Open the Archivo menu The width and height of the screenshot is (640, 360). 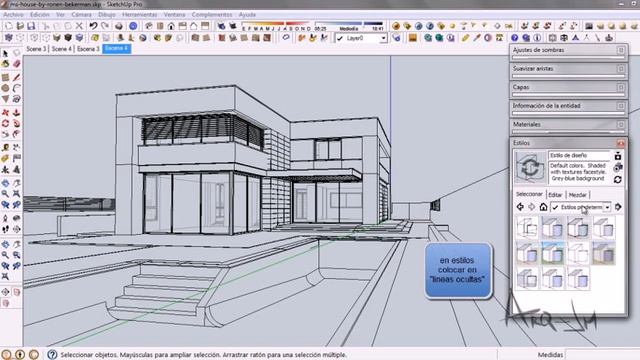coord(13,14)
